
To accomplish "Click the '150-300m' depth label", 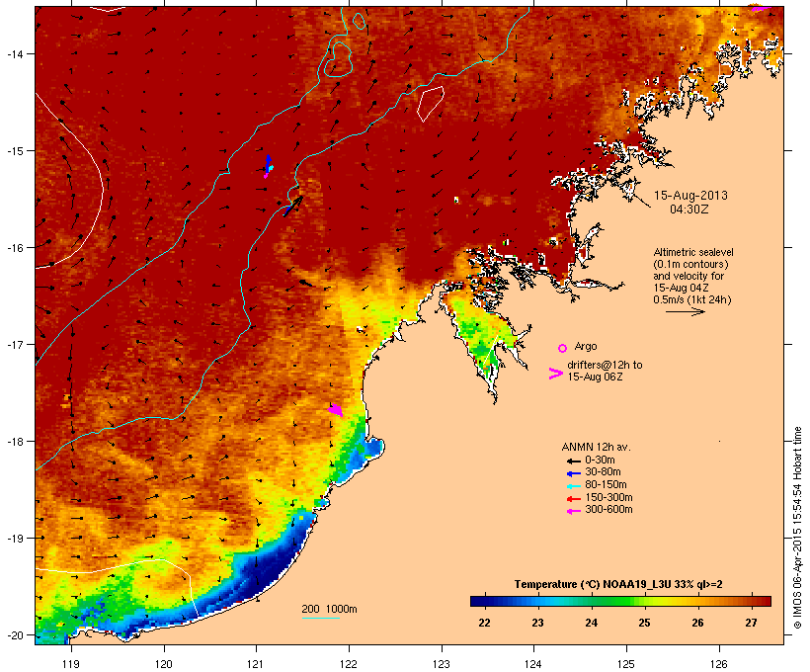I will [609, 497].
